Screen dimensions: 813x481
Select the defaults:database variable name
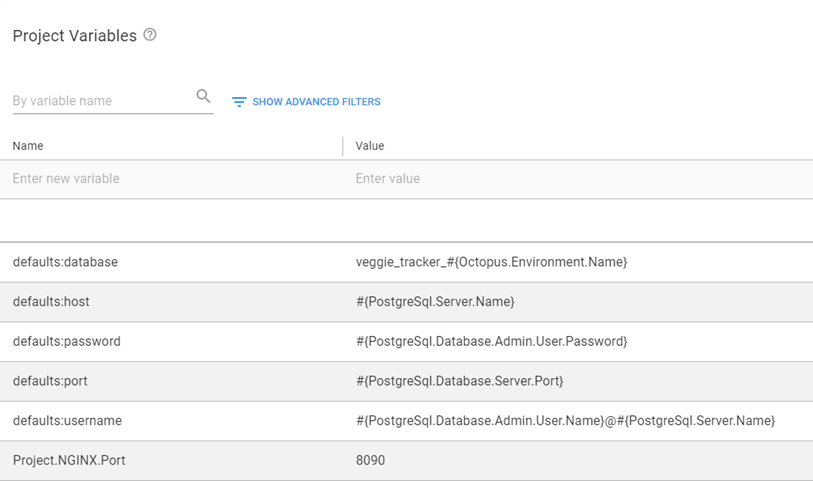click(x=65, y=262)
